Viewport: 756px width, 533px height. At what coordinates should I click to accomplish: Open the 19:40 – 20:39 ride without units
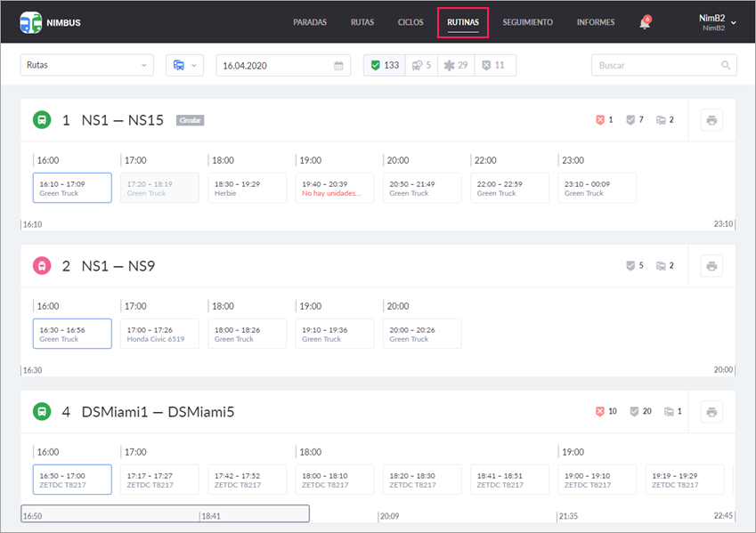pyautogui.click(x=335, y=188)
